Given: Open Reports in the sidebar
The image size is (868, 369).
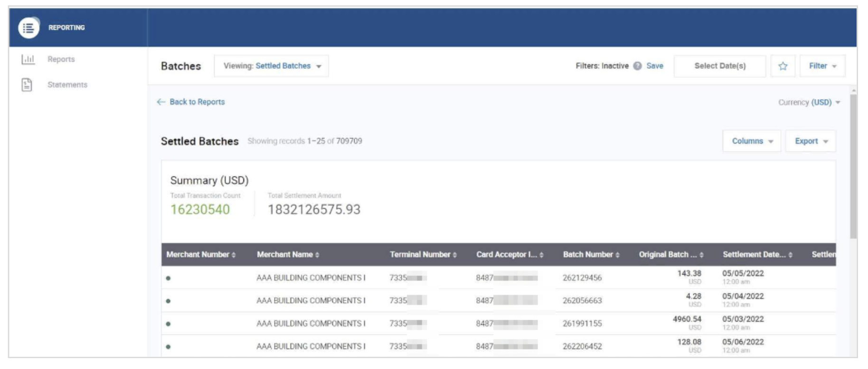Looking at the screenshot, I should pos(61,59).
